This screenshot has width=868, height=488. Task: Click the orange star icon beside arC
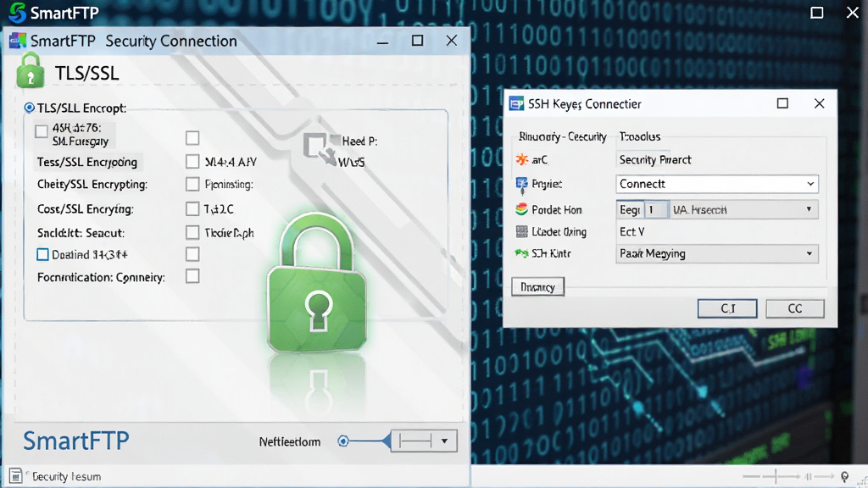coord(521,160)
